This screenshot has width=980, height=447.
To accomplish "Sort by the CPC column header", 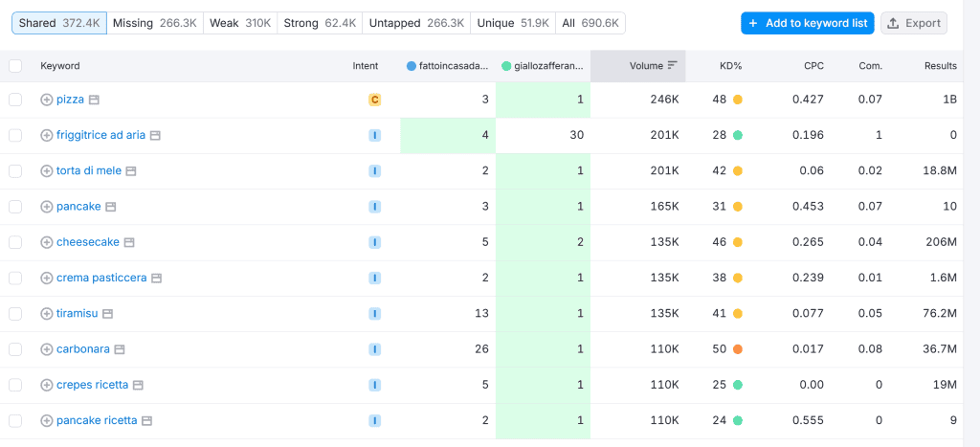I will point(813,66).
